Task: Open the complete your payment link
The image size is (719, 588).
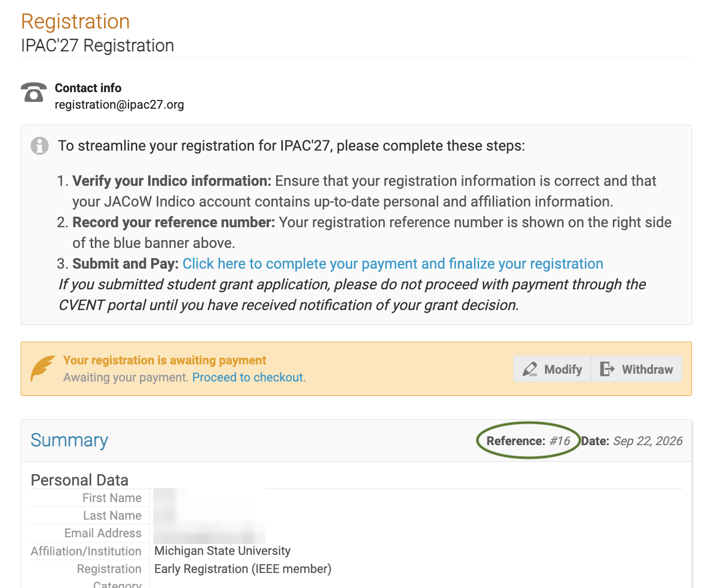Action: [x=393, y=264]
